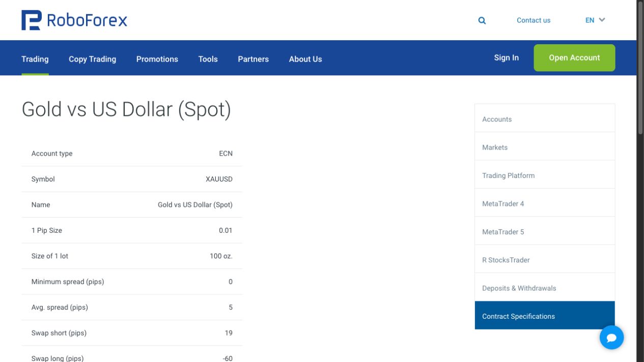Open the Copy Trading menu
The height and width of the screenshot is (362, 644).
93,59
